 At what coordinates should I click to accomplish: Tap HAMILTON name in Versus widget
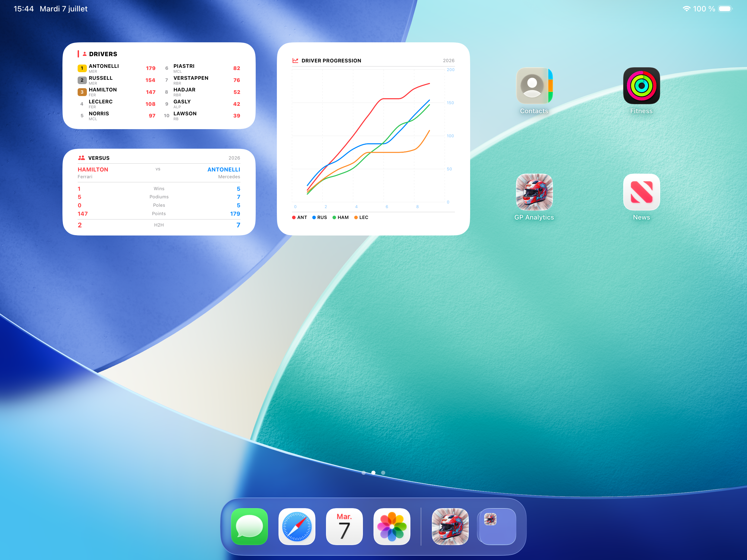coord(93,170)
